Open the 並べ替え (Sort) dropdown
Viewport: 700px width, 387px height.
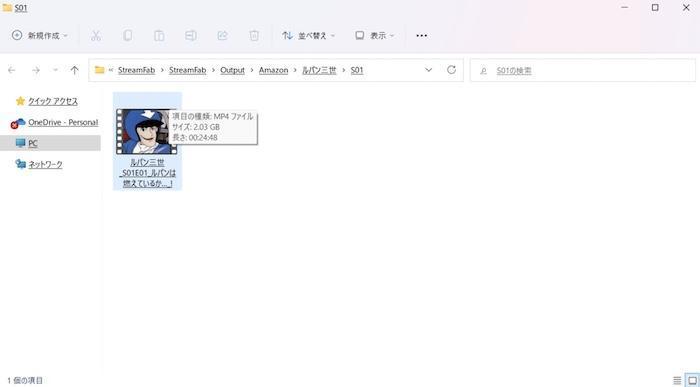[x=308, y=35]
